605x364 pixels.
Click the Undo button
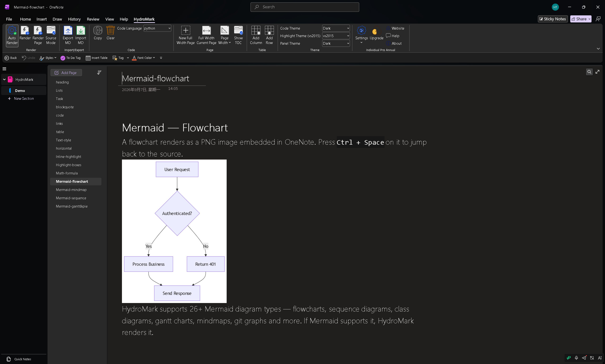click(x=28, y=58)
